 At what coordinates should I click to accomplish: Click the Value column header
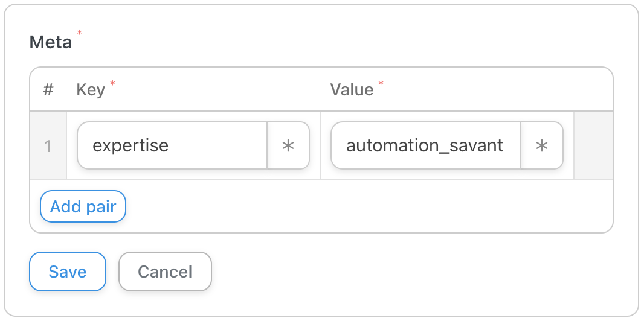[352, 90]
